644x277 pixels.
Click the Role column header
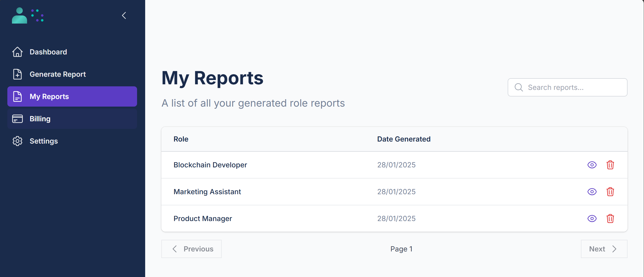pyautogui.click(x=181, y=139)
